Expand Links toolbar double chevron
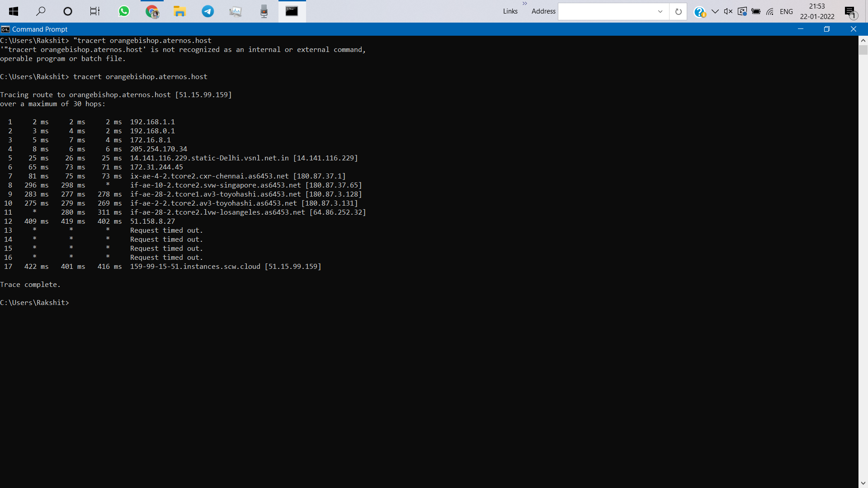This screenshot has height=488, width=868. coord(525,4)
